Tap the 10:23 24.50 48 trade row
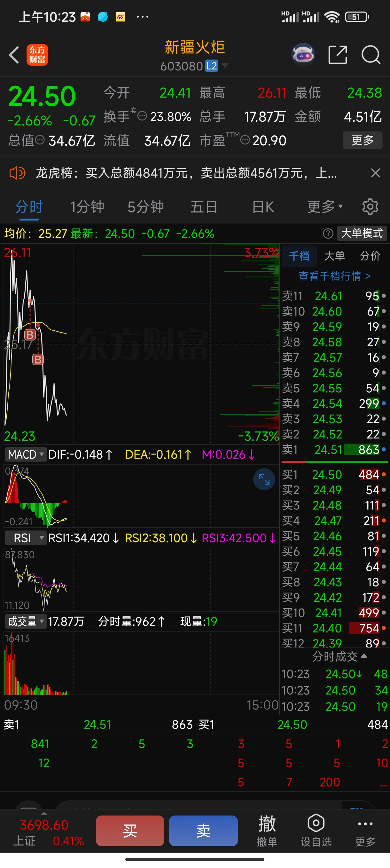 (x=334, y=674)
